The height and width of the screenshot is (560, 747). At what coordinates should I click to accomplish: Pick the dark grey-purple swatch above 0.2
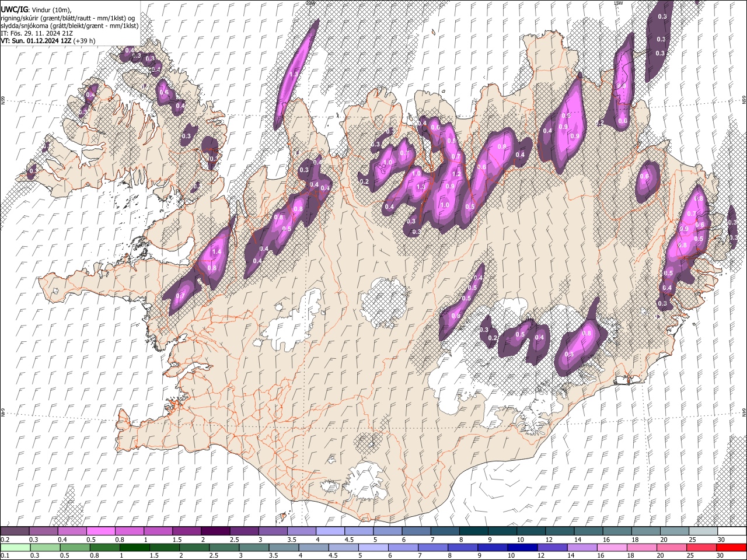15,531
